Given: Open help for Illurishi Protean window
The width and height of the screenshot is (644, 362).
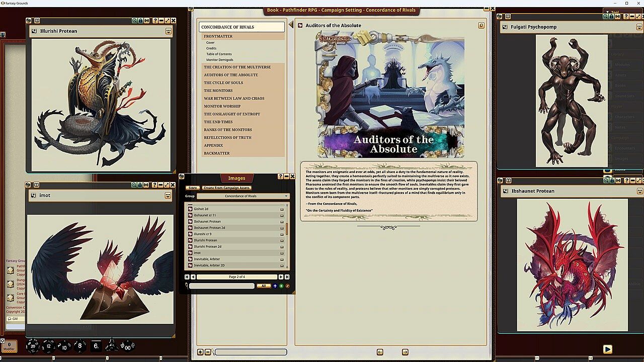Looking at the screenshot, I should [x=155, y=21].
